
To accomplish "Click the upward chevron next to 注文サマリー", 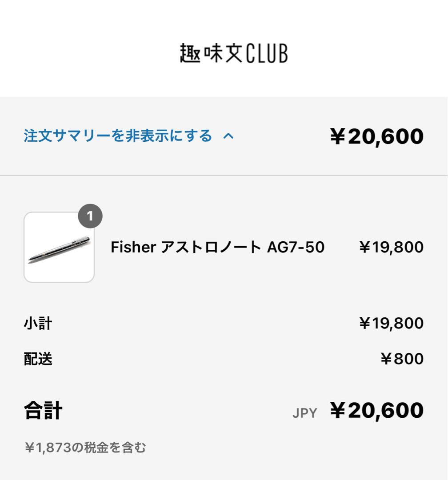I will point(229,136).
